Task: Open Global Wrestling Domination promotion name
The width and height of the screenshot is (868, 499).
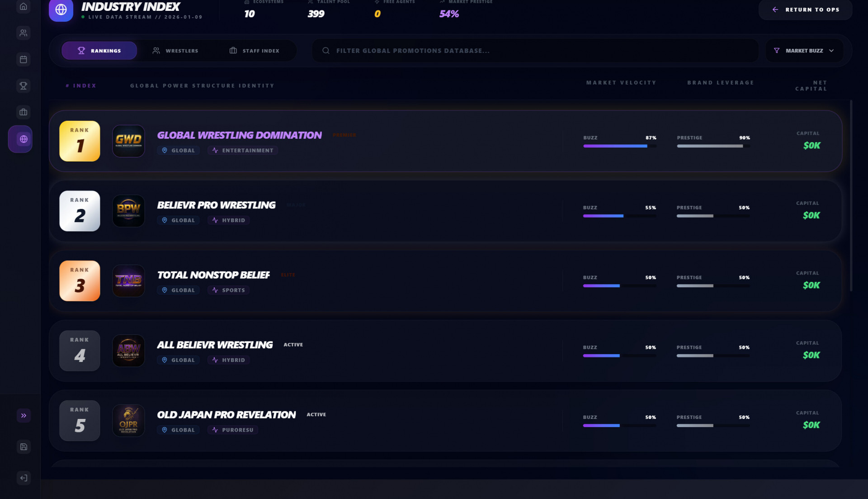Action: tap(239, 135)
